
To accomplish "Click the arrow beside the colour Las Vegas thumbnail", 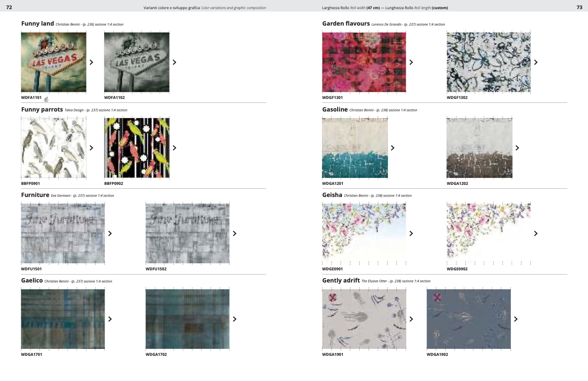I will point(91,62).
